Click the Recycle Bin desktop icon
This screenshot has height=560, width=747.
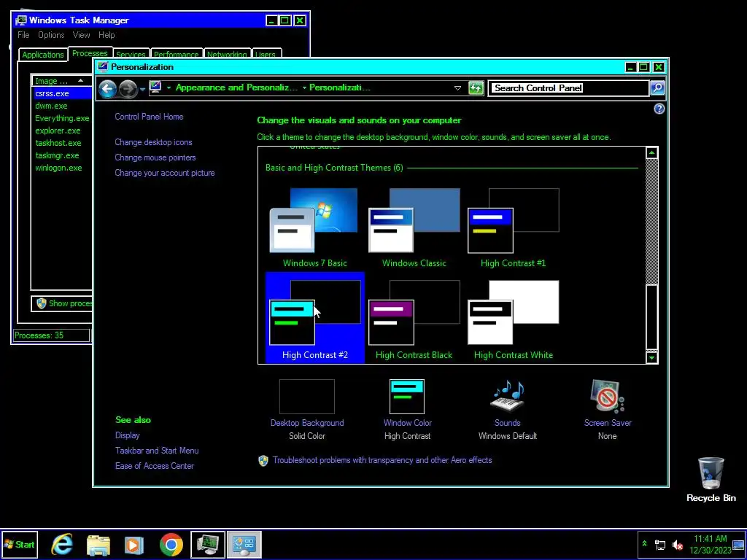711,480
